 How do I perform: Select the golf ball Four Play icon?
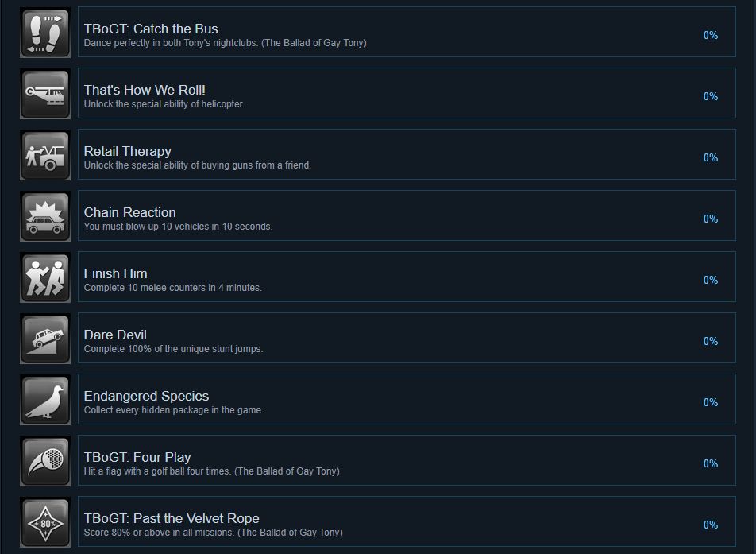(45, 461)
